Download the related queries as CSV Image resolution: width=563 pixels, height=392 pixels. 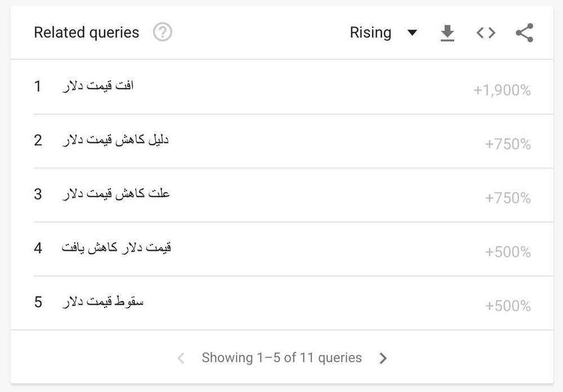point(447,33)
